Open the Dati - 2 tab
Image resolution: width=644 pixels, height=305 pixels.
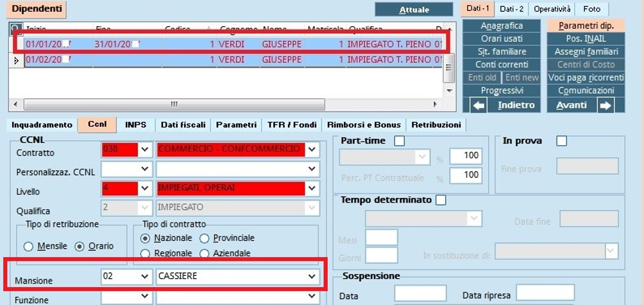pyautogui.click(x=511, y=9)
